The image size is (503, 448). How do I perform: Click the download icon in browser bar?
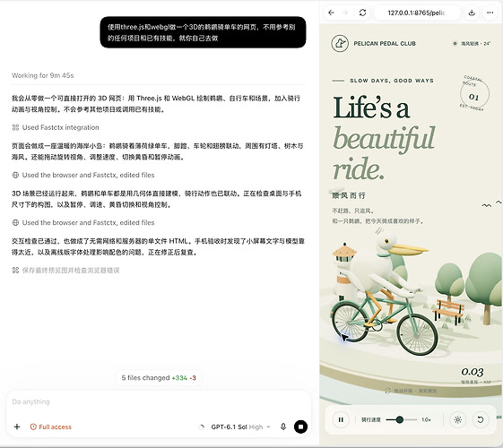coord(472,13)
